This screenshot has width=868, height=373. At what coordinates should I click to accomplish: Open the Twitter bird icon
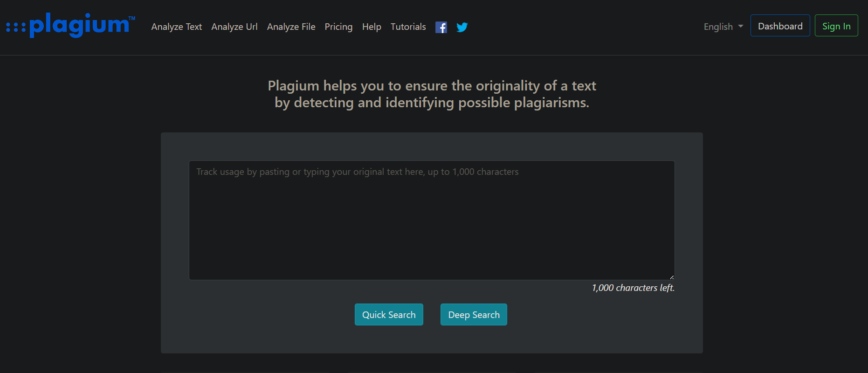pyautogui.click(x=462, y=27)
